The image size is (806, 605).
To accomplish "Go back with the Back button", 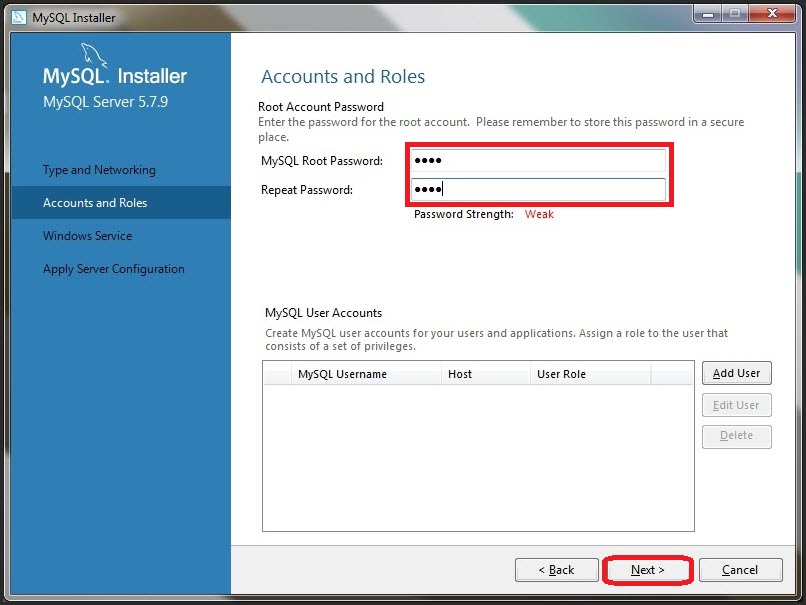I will (557, 570).
